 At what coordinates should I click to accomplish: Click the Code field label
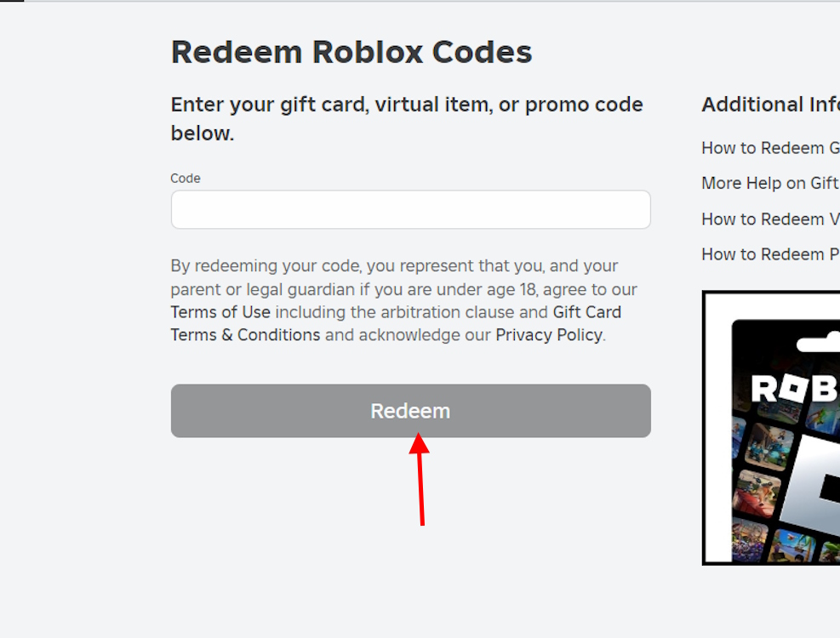click(x=185, y=178)
